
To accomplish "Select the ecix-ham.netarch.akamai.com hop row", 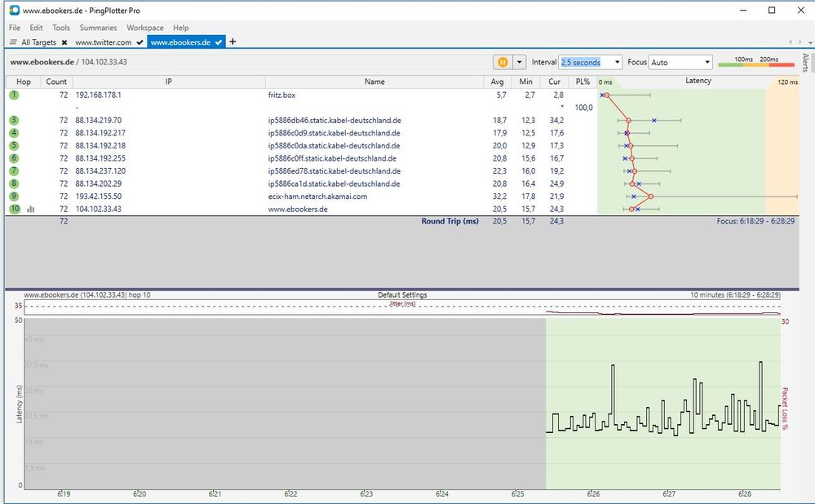I will coord(317,197).
